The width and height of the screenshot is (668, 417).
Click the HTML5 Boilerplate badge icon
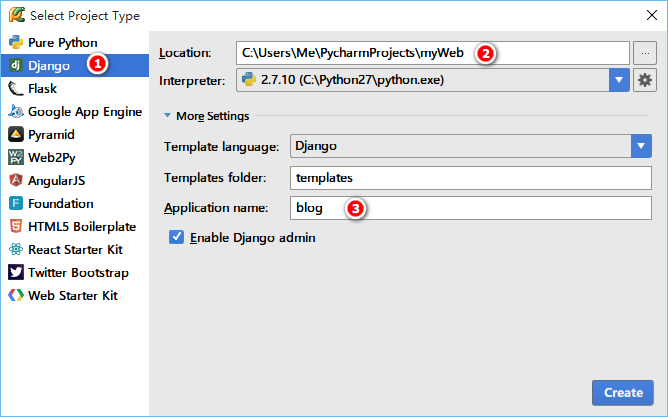click(x=16, y=226)
